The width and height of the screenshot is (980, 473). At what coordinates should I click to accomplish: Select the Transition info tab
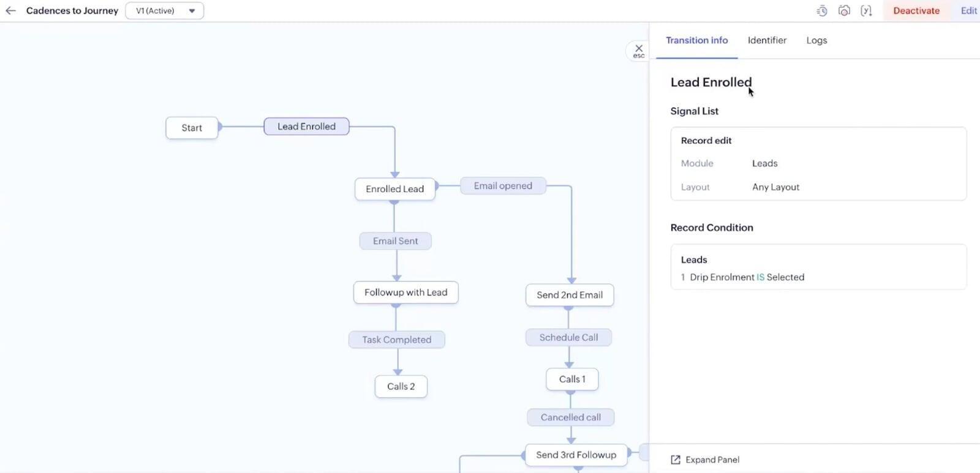(696, 40)
